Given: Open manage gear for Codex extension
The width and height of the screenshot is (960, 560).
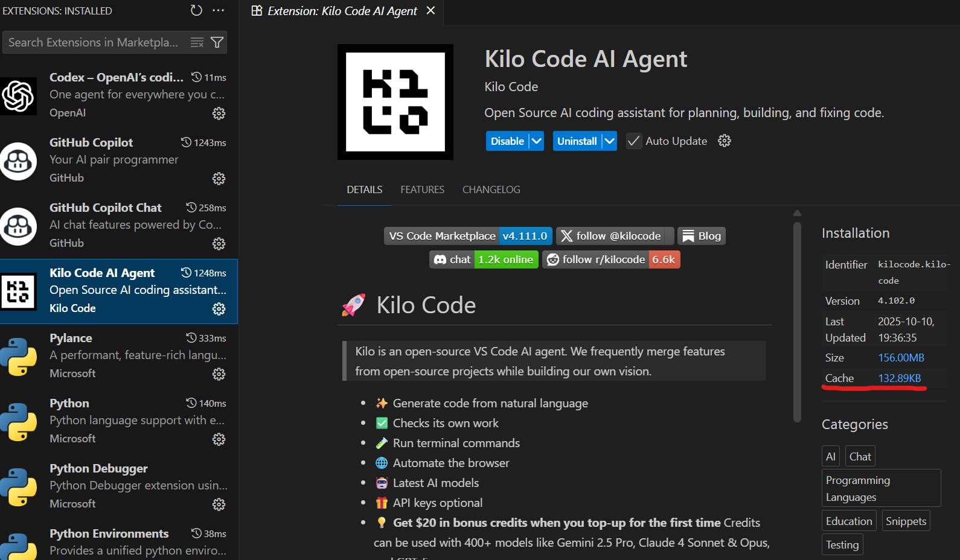Looking at the screenshot, I should [x=219, y=113].
